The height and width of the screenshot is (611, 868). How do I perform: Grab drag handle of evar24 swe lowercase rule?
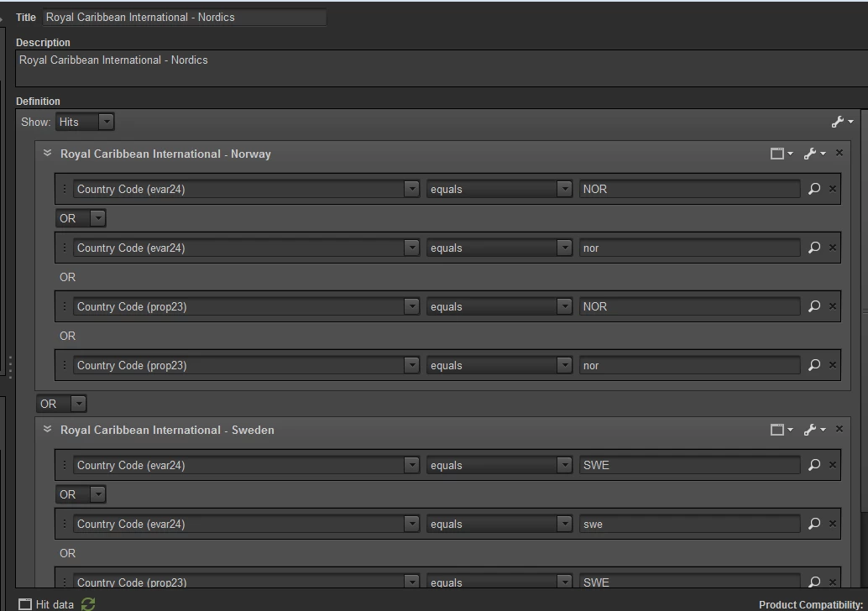[64, 524]
